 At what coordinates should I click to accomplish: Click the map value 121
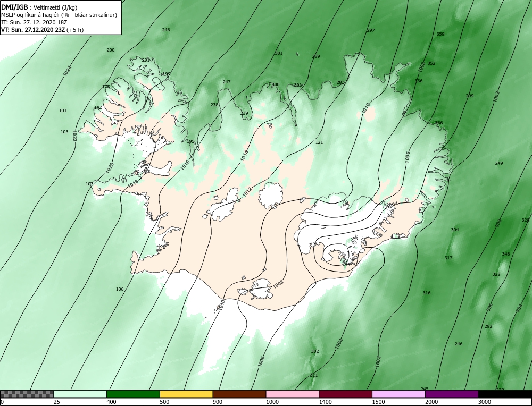319,142
